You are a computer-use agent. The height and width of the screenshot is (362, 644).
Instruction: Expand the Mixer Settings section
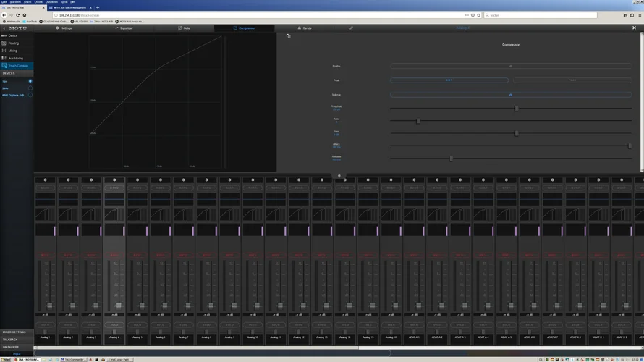click(14, 332)
